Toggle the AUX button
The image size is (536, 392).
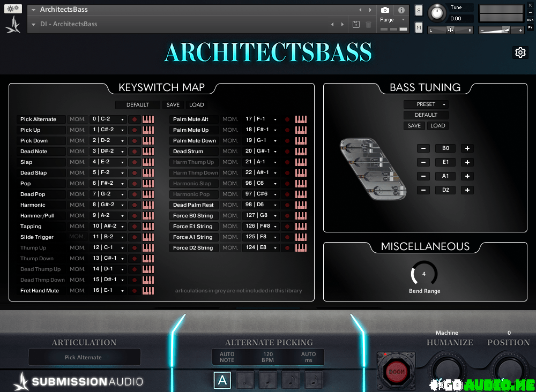click(x=530, y=20)
